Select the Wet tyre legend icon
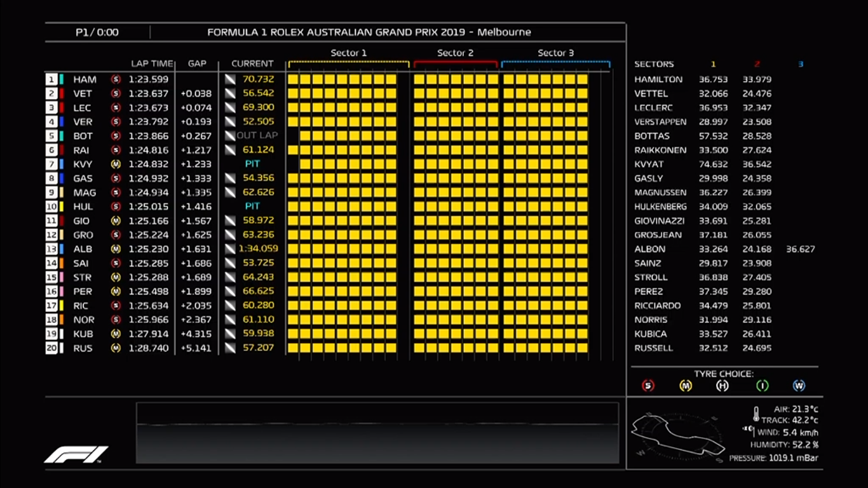This screenshot has width=868, height=488. [x=799, y=386]
